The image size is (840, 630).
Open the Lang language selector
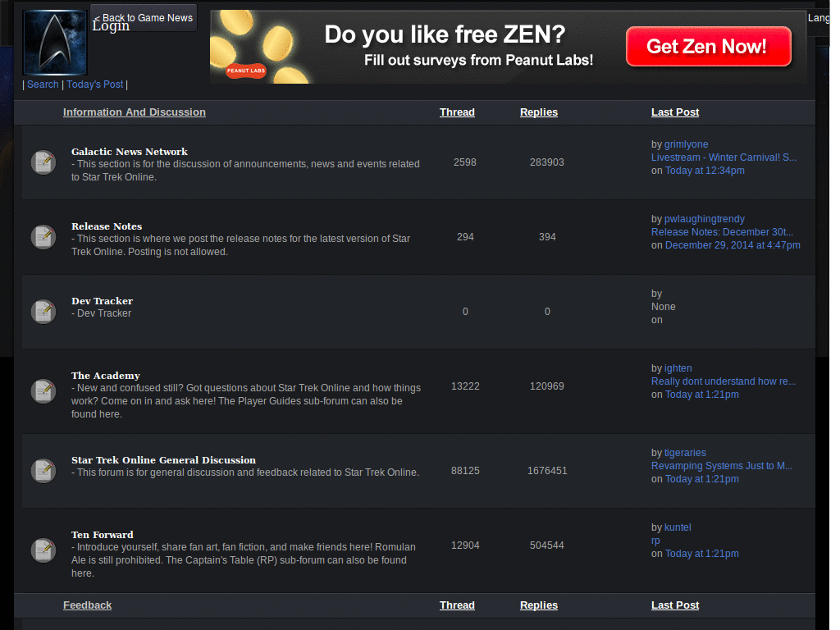819,17
